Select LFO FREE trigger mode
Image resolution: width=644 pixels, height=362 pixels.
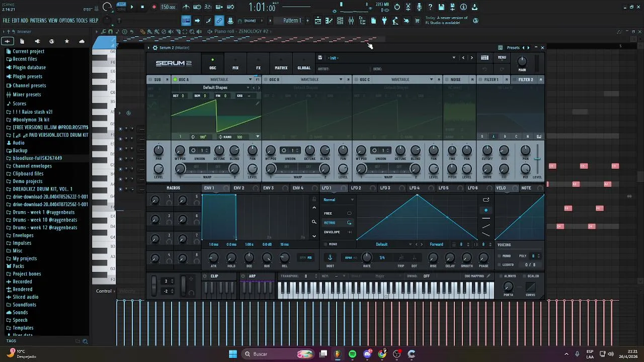click(338, 213)
